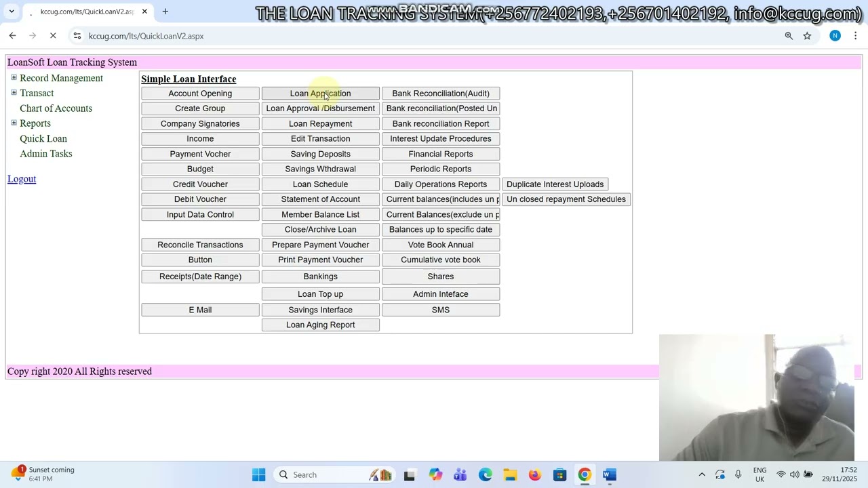Expand the Record Management tree node
The width and height of the screenshot is (868, 488).
pos(14,78)
